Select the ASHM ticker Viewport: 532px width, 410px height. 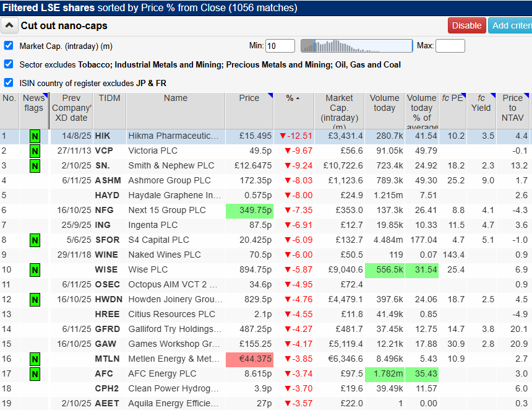point(108,180)
